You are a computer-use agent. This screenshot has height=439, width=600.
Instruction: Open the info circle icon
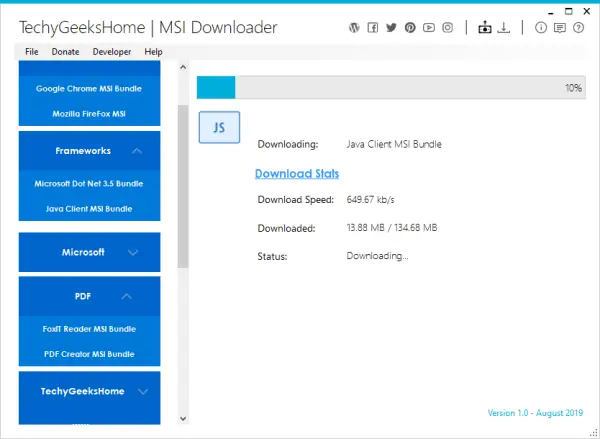pos(541,28)
